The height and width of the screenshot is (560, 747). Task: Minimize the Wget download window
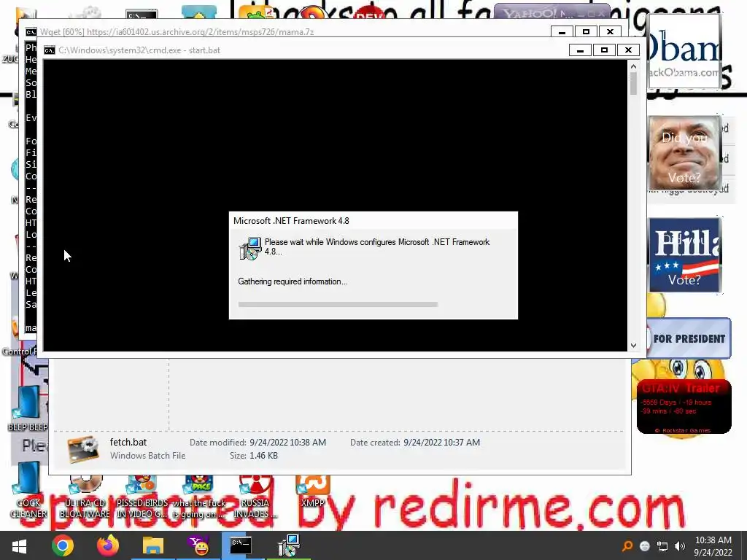562,32
